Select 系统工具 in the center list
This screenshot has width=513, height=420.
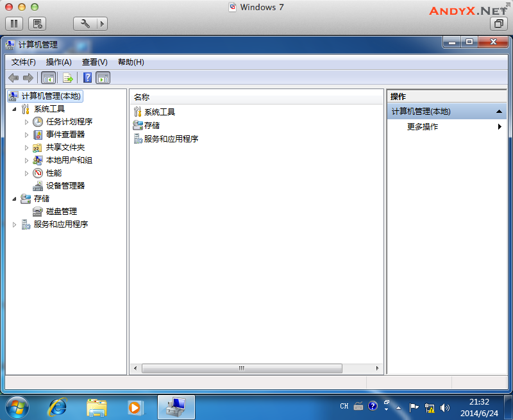tap(160, 112)
